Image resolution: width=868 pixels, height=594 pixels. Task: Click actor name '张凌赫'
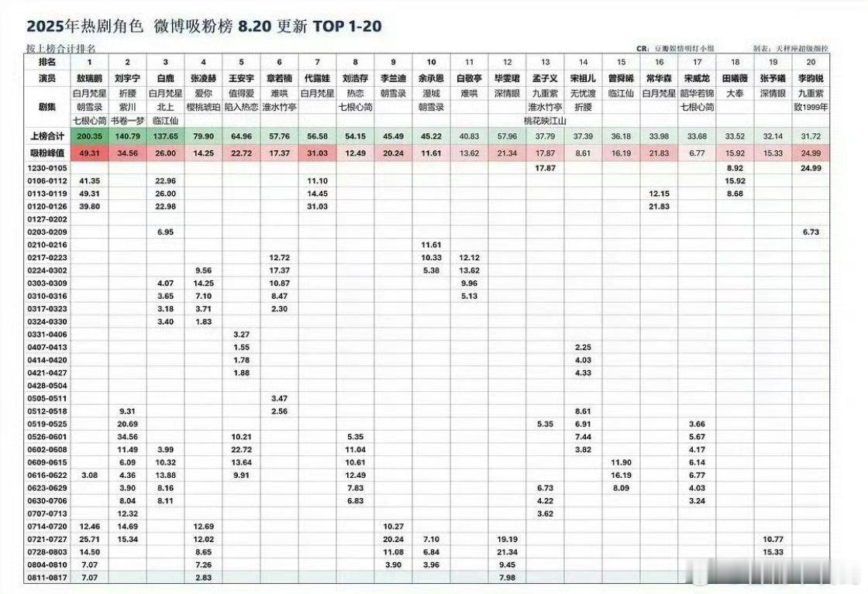pos(203,78)
